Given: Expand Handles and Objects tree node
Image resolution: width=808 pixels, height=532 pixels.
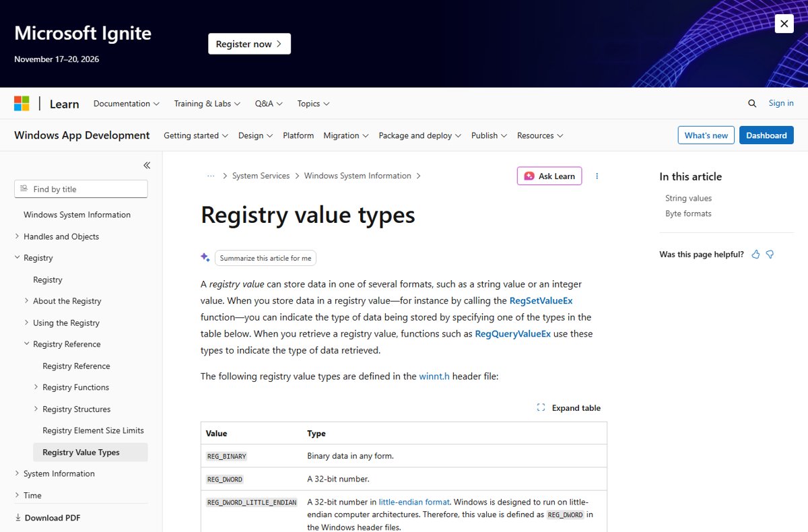Looking at the screenshot, I should coord(17,236).
